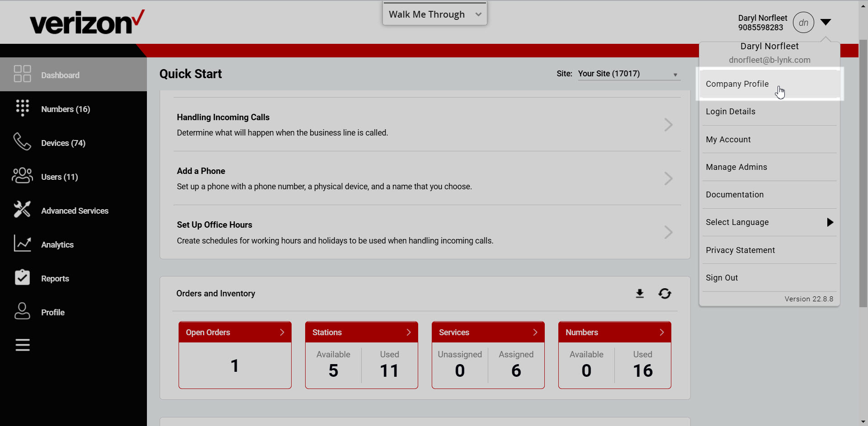Click the Open Orders card header
868x426 pixels.
tap(235, 332)
